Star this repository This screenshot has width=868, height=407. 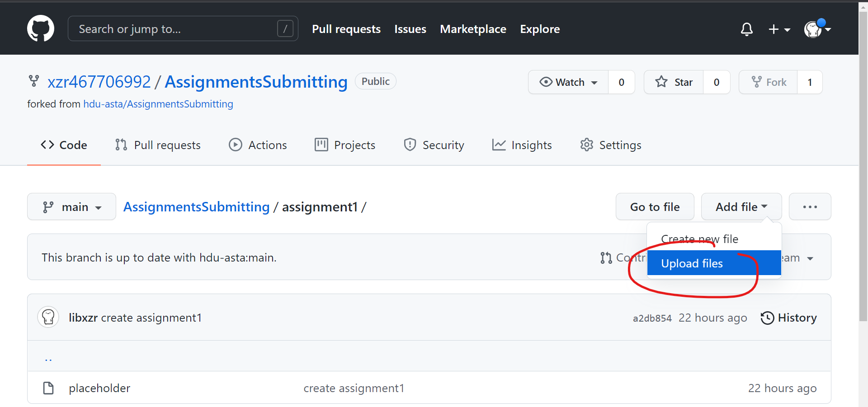coord(674,82)
